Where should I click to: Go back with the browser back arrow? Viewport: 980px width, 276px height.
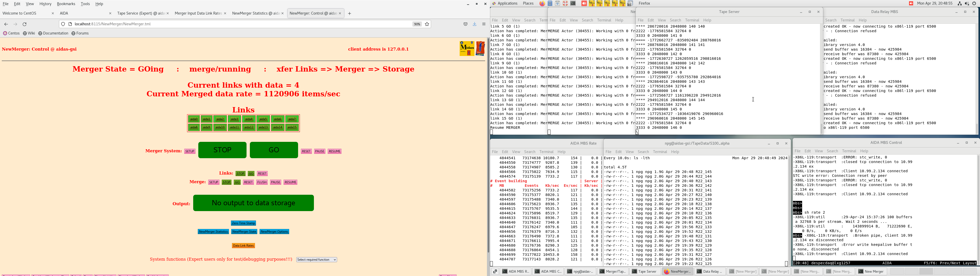6,24
